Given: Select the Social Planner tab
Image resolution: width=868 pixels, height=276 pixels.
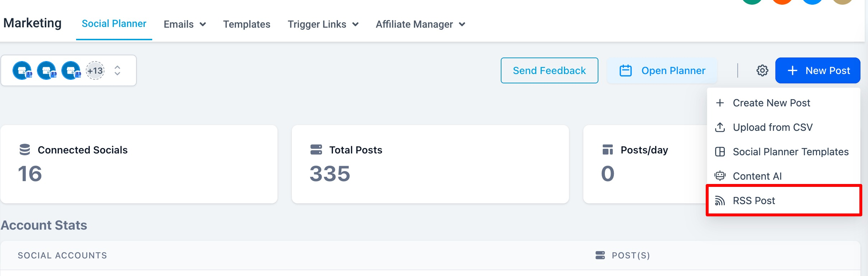Looking at the screenshot, I should (114, 24).
